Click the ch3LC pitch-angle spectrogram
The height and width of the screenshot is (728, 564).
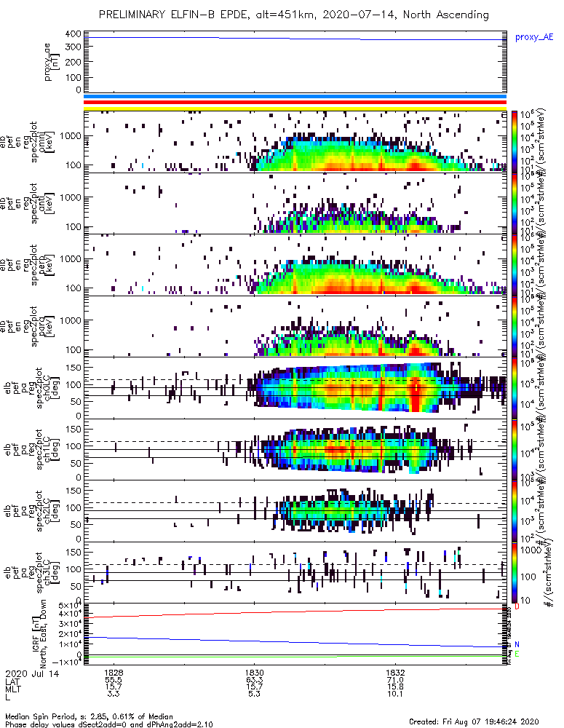[295, 572]
